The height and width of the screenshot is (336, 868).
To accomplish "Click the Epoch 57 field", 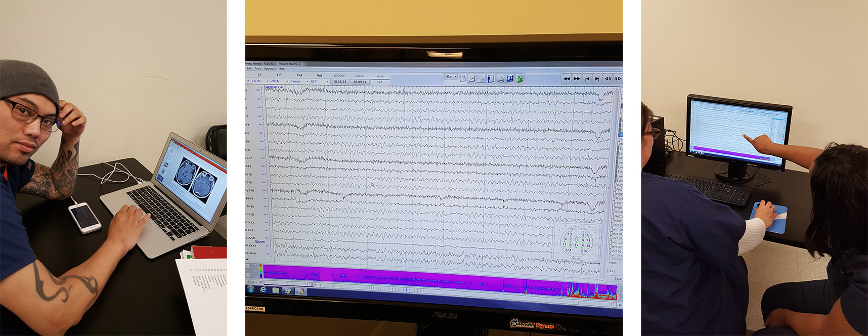I will tap(380, 82).
